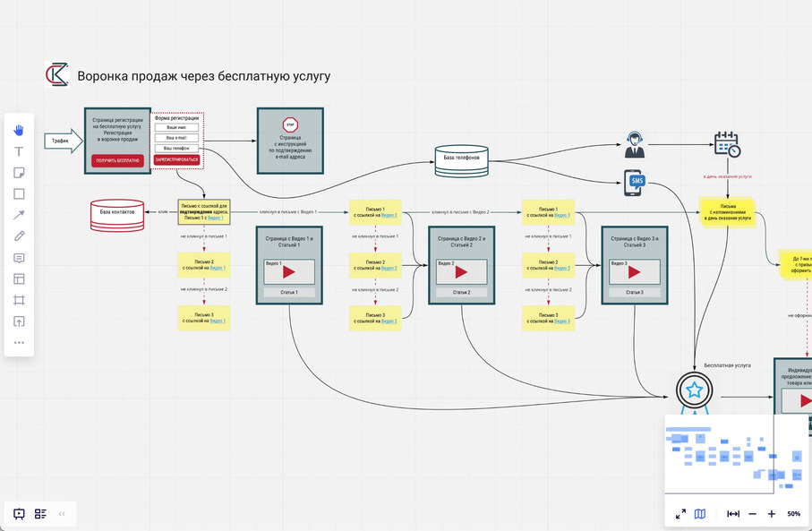This screenshot has height=531, width=812.
Task: Click inside the minimap board preview
Action: [732, 455]
